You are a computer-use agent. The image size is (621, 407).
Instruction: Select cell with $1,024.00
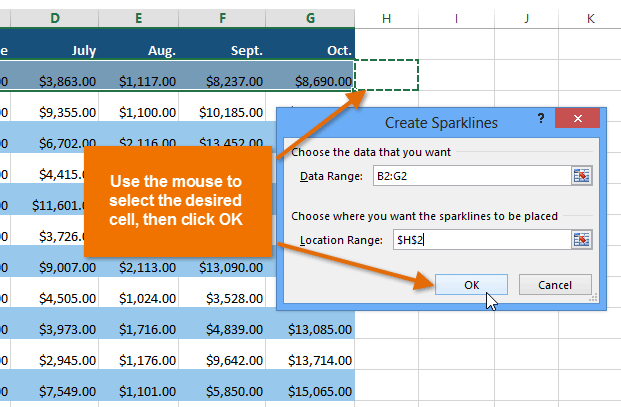[139, 293]
